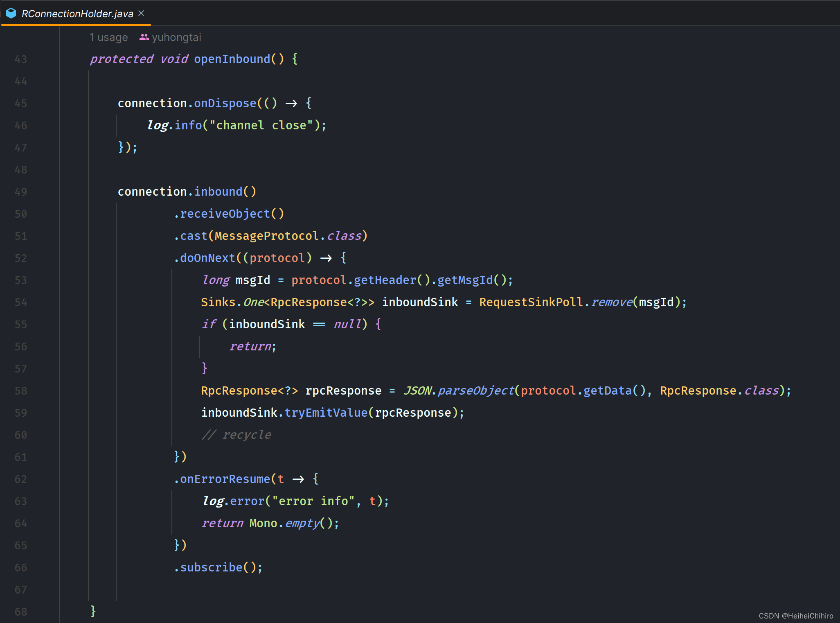The image size is (840, 623).
Task: Click the '// recycle' comment
Action: coord(236,435)
